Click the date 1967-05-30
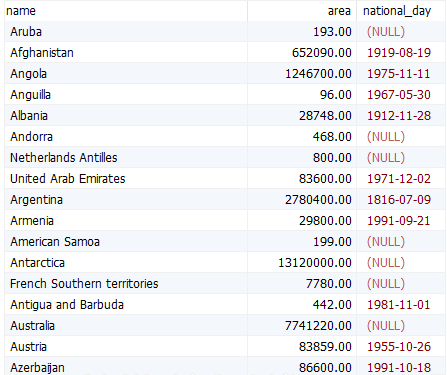The image size is (447, 375). pyautogui.click(x=399, y=95)
